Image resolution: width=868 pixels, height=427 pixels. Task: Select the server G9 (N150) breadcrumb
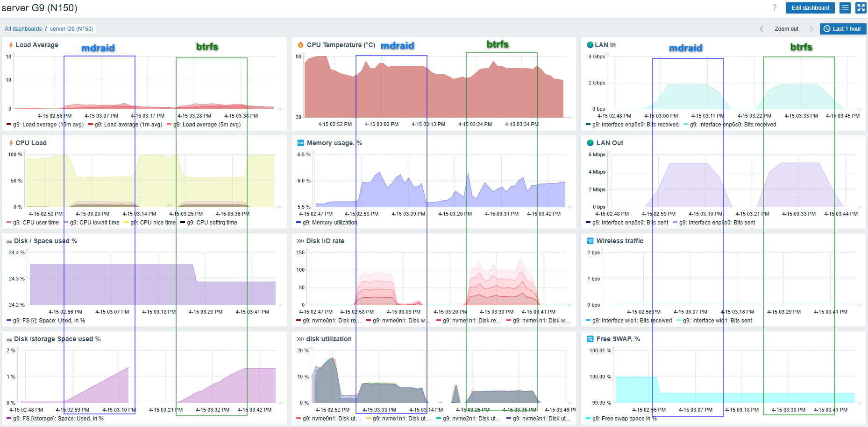[71, 29]
